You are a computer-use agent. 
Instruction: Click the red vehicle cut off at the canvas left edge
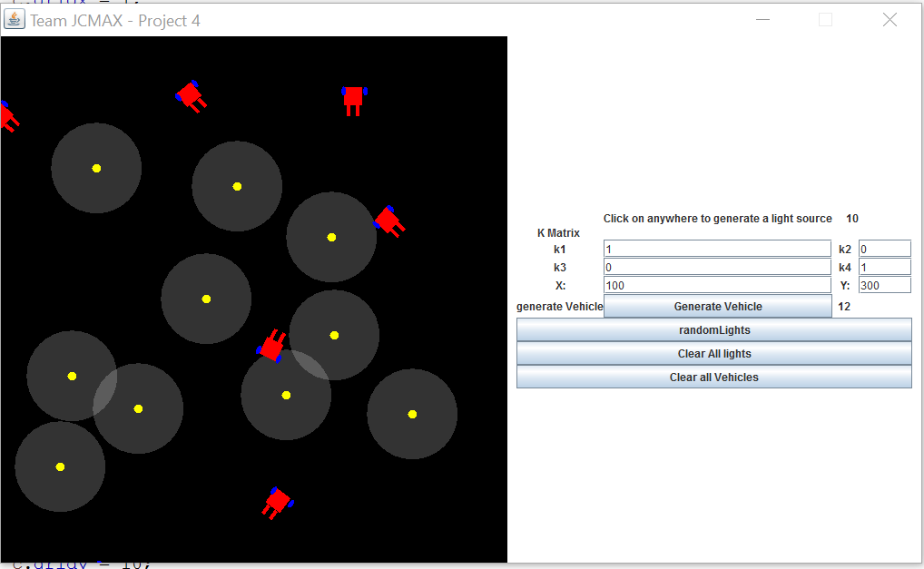9,117
